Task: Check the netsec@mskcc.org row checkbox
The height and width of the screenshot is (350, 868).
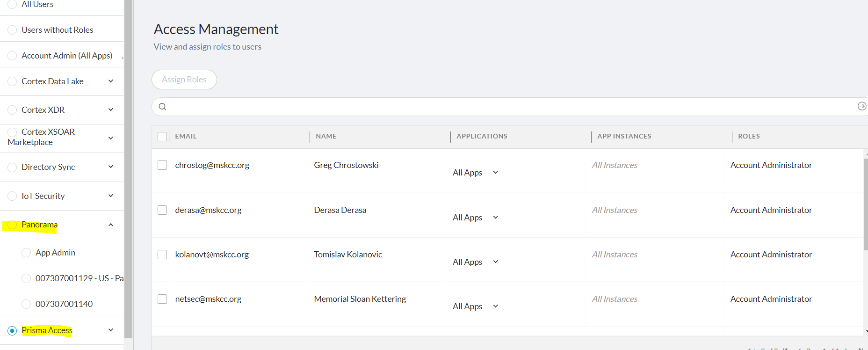Action: 162,299
